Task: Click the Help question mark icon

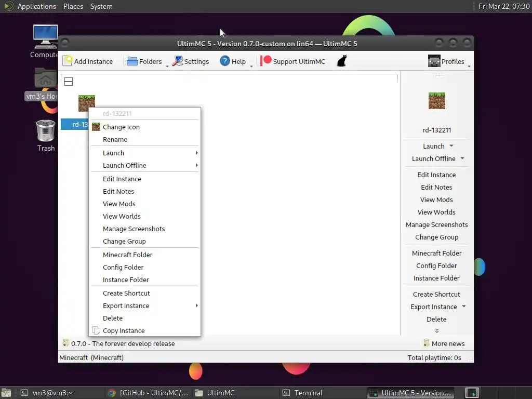Action: (224, 61)
